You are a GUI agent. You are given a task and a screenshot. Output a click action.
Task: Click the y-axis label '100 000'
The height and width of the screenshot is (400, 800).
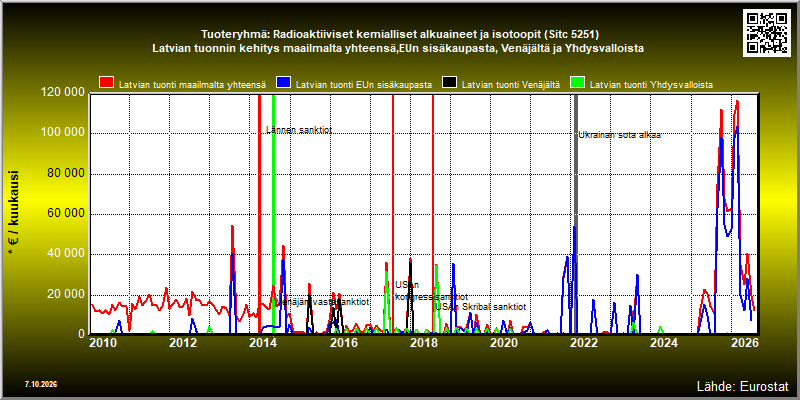coord(62,133)
